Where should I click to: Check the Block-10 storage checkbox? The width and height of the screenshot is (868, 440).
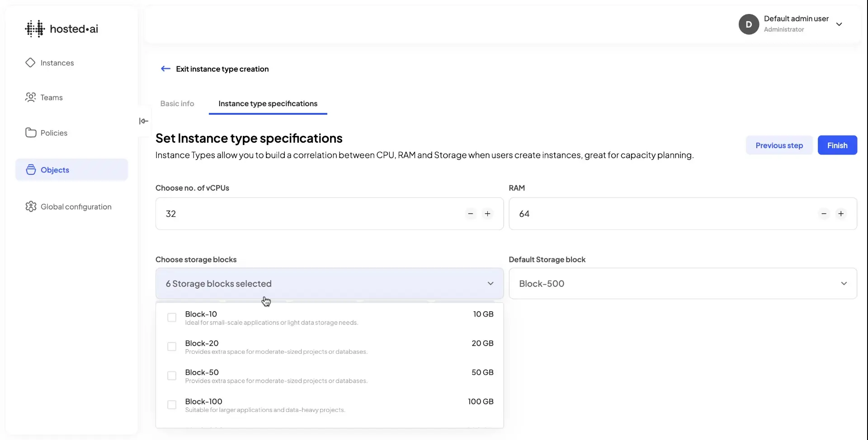pos(172,317)
